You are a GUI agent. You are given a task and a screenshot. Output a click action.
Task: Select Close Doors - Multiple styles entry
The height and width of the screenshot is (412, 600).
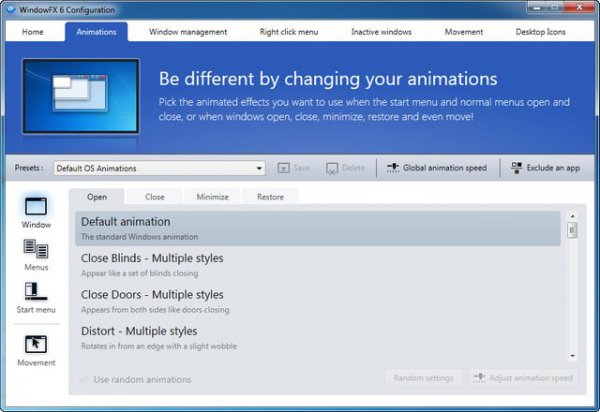[x=318, y=301]
